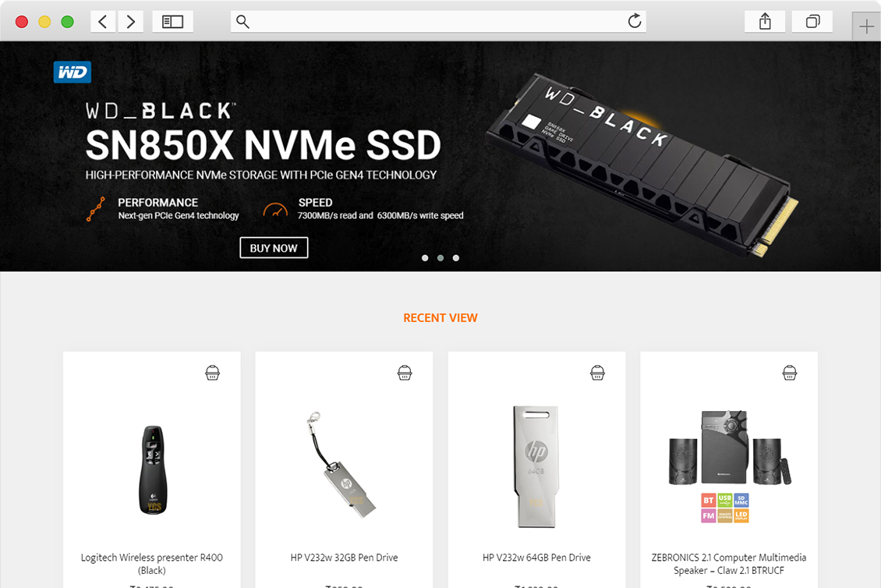Add HP V232w 64GB Pen Drive to basket
This screenshot has width=881, height=588.
pyautogui.click(x=597, y=373)
